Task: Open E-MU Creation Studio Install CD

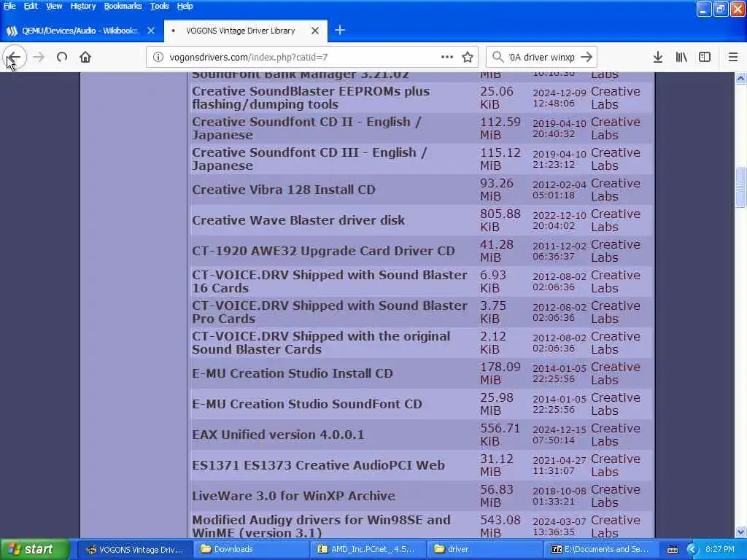Action: [292, 373]
